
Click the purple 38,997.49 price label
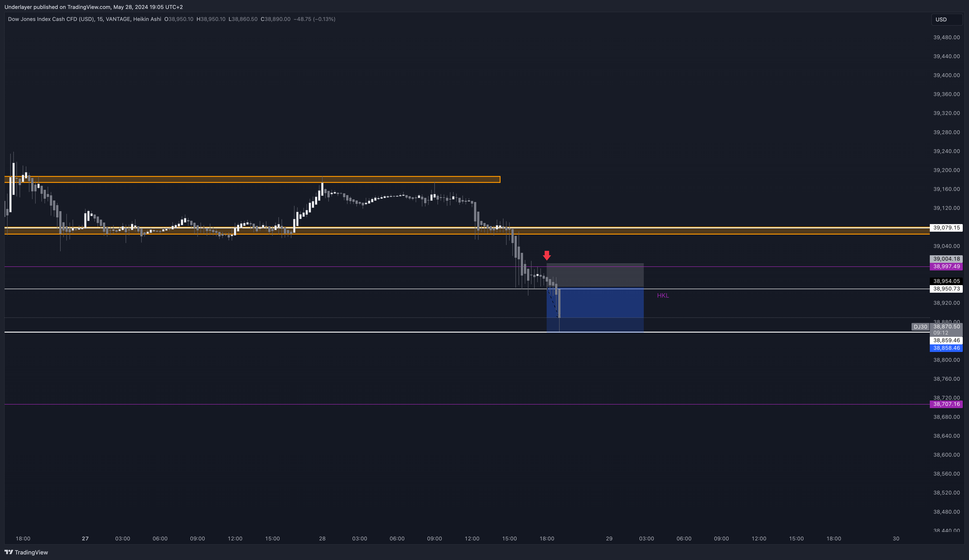[x=946, y=267]
